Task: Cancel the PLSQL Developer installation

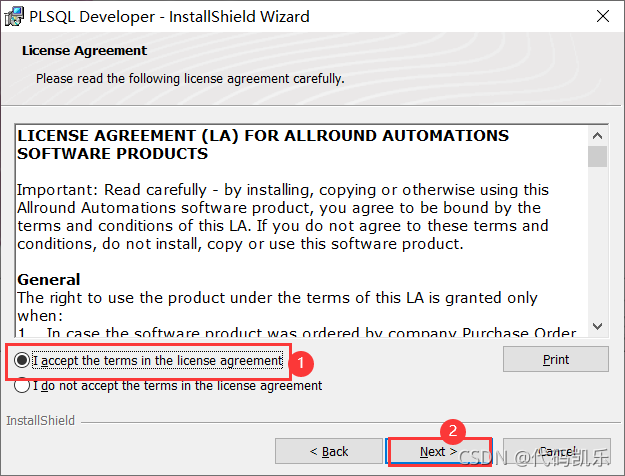Action: (556, 451)
